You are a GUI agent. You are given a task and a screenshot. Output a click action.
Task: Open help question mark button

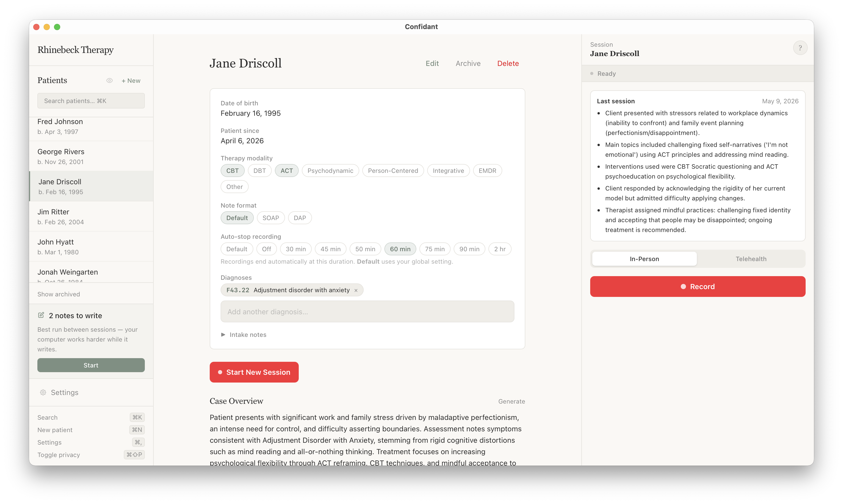click(x=800, y=48)
